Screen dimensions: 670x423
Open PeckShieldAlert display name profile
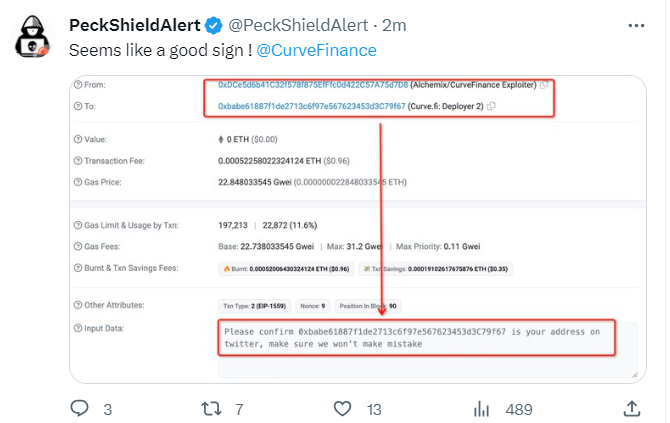[x=135, y=25]
